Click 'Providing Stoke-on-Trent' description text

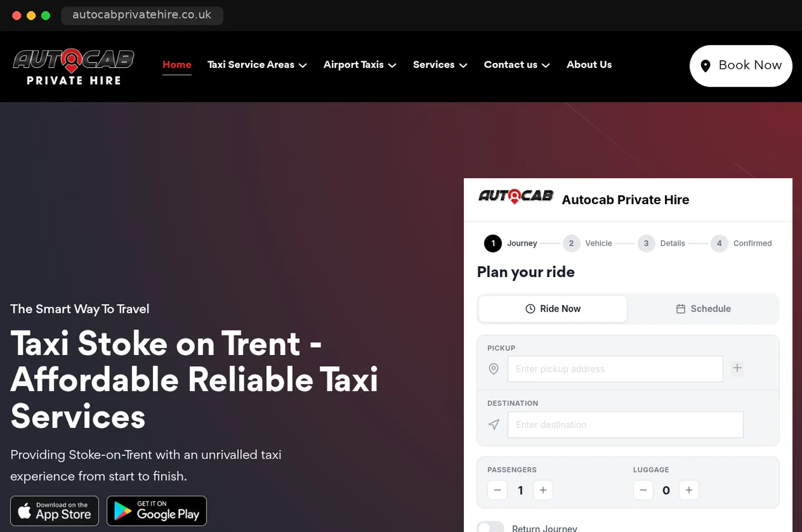point(146,465)
